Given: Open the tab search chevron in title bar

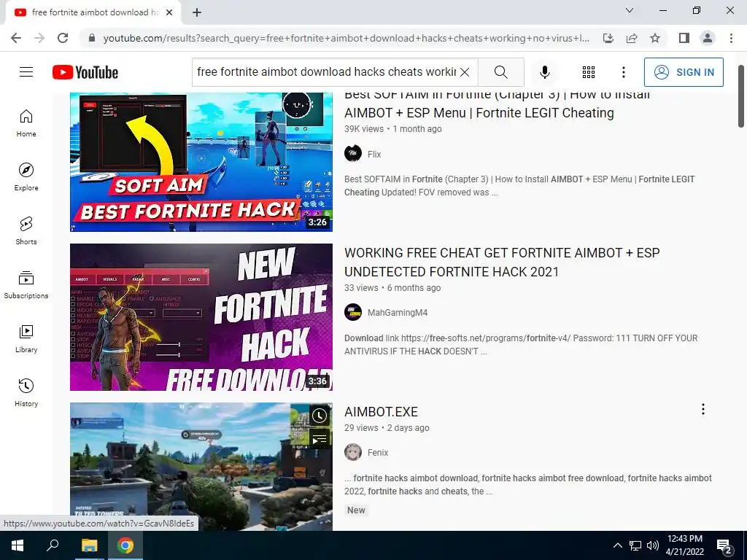Looking at the screenshot, I should (x=630, y=10).
